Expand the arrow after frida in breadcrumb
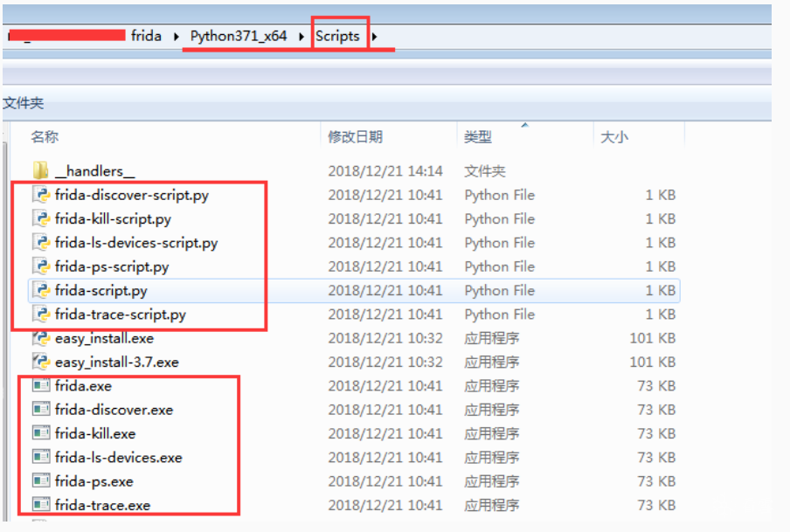790x532 pixels. [x=176, y=37]
